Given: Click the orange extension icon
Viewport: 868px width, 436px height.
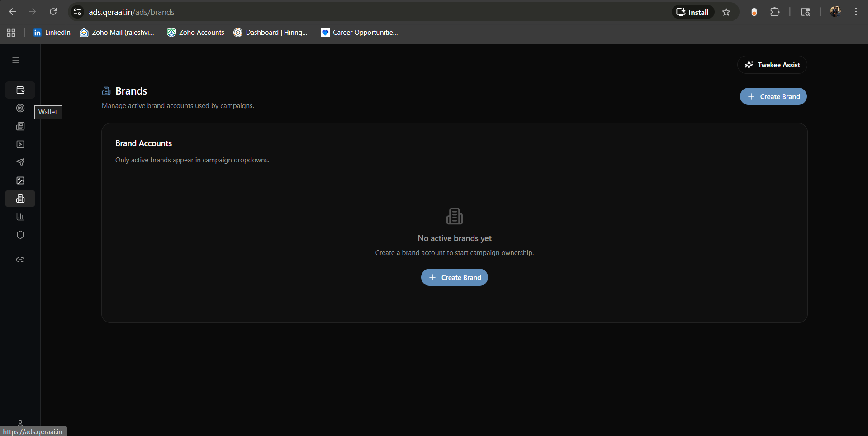Looking at the screenshot, I should click(754, 12).
